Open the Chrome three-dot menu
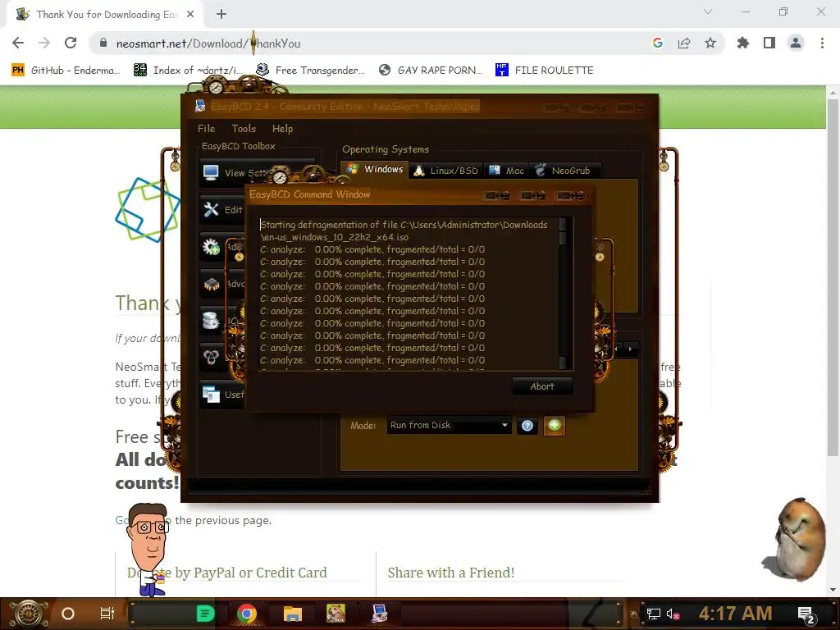The width and height of the screenshot is (840, 630). (x=822, y=43)
